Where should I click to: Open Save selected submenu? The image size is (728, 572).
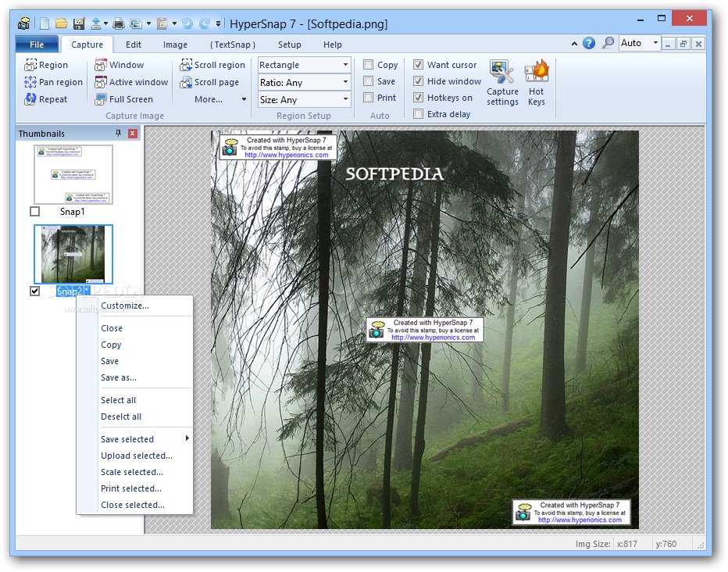(134, 439)
